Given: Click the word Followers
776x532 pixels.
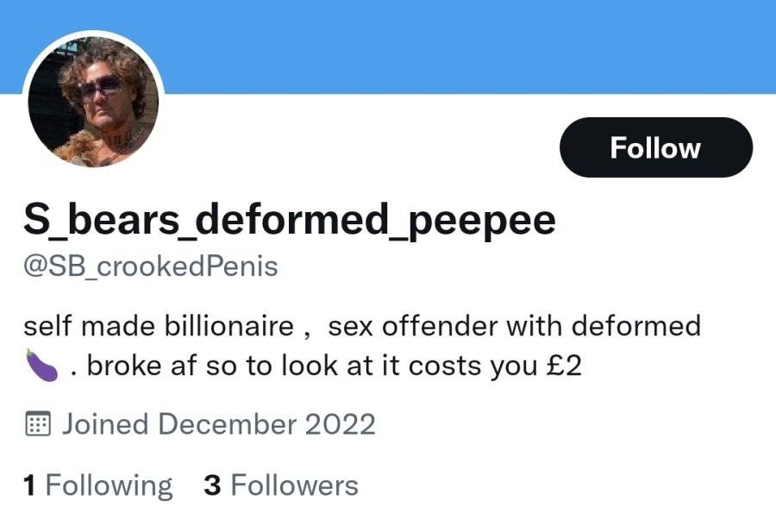Looking at the screenshot, I should (295, 485).
